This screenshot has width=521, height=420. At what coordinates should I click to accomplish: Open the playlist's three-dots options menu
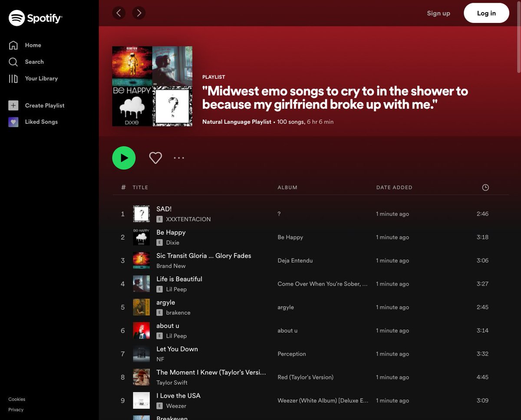pos(179,158)
